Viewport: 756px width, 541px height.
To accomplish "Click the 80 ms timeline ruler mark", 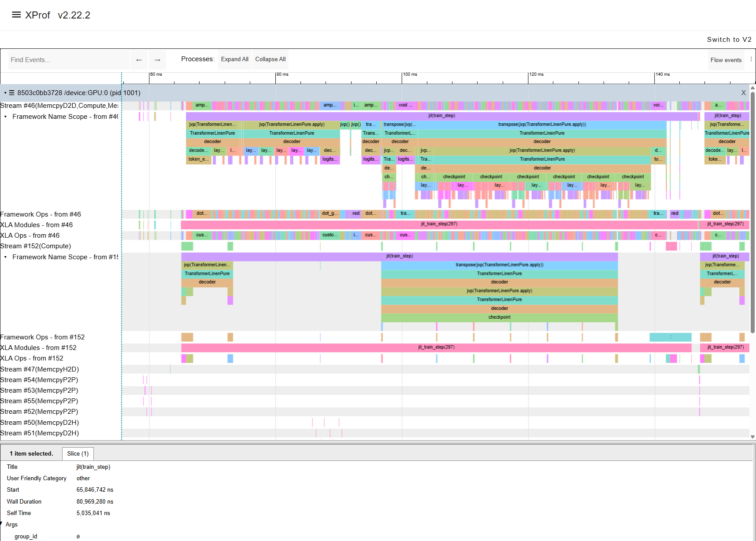I will pos(282,74).
